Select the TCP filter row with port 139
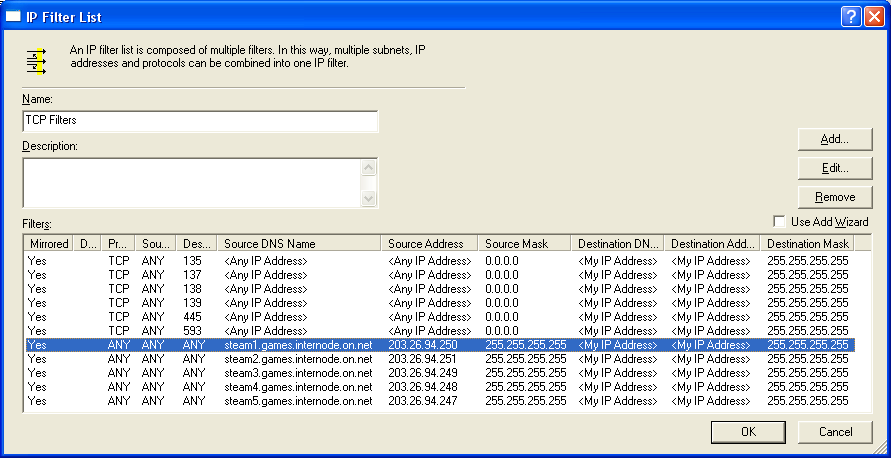The width and height of the screenshot is (891, 458). pos(439,303)
